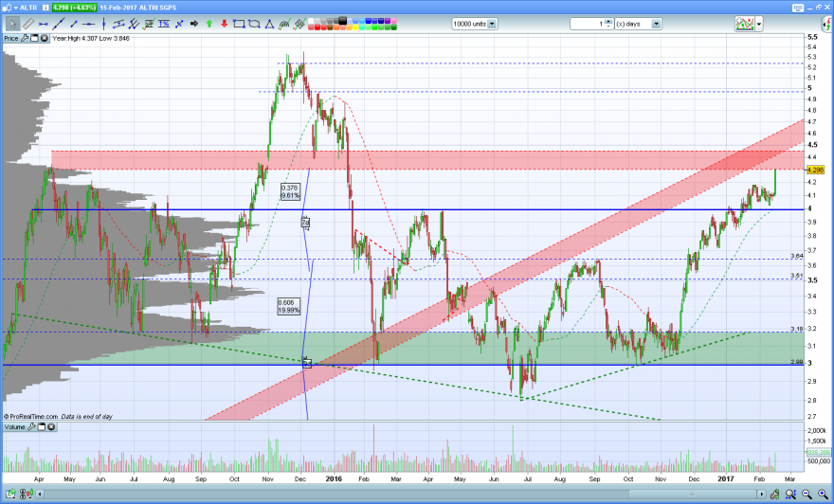Expand the side panel tab at right edge

point(827,24)
